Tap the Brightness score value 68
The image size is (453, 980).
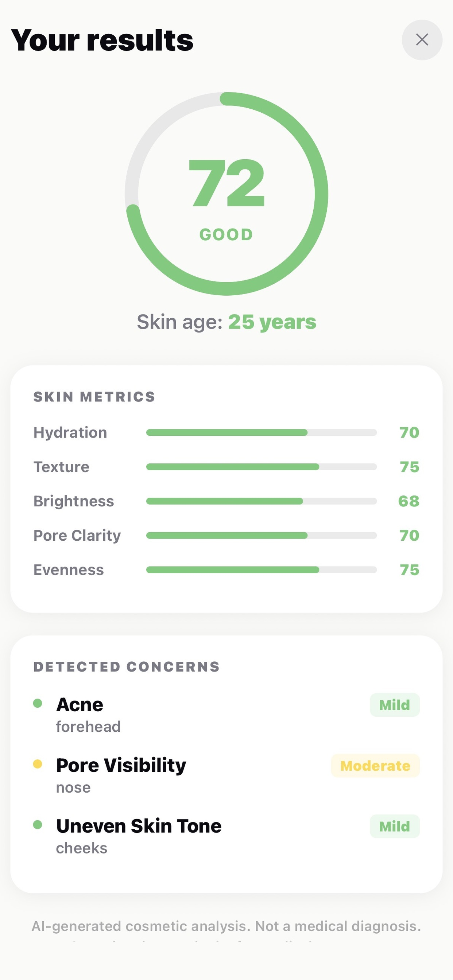point(409,501)
